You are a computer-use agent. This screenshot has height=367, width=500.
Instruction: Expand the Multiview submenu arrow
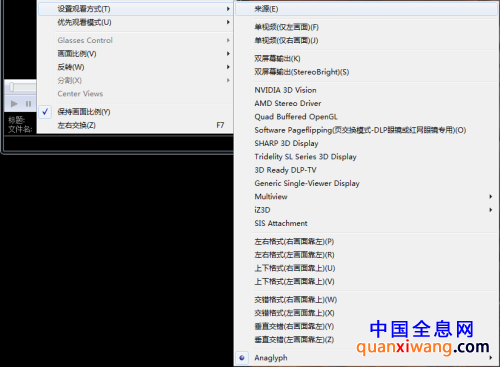coord(490,196)
